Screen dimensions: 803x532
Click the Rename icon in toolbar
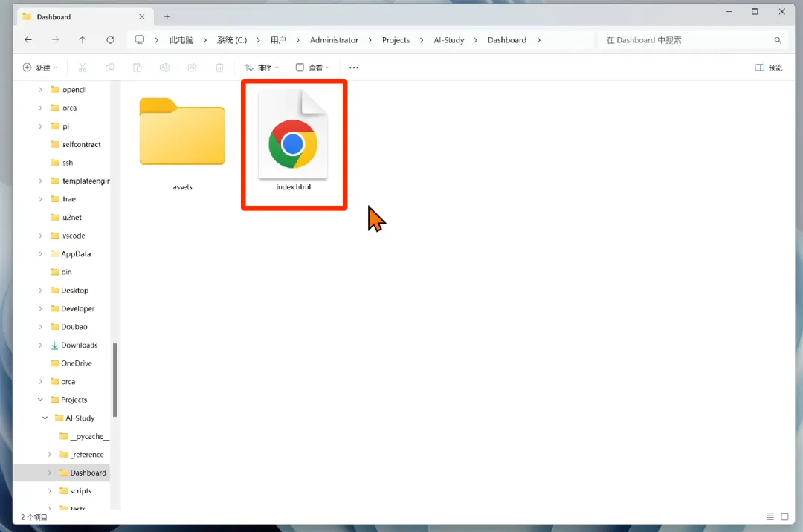click(164, 68)
